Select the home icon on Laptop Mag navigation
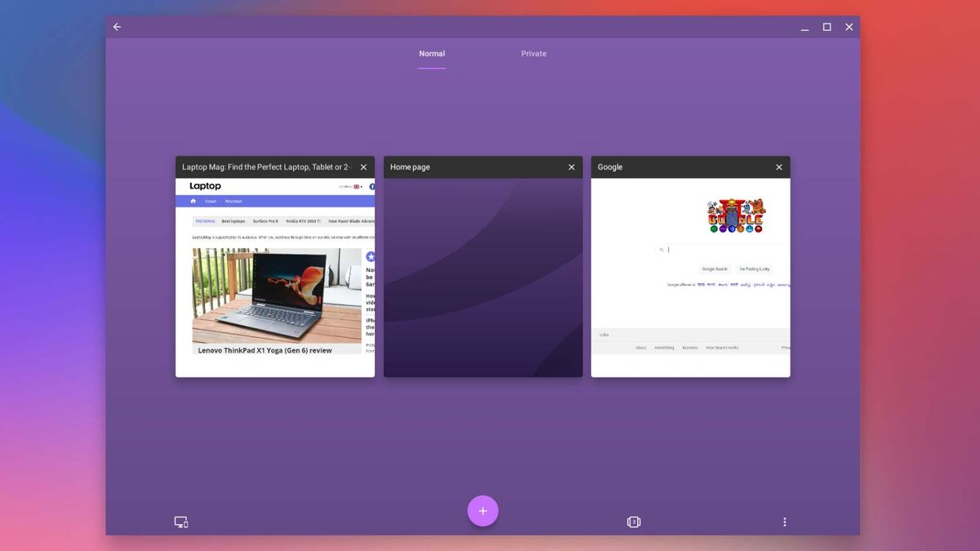This screenshot has height=551, width=980. pyautogui.click(x=194, y=201)
